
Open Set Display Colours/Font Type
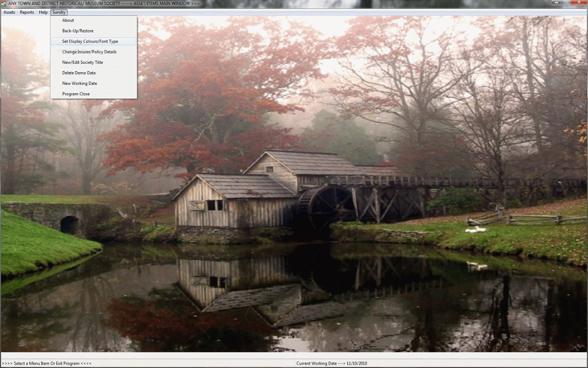tap(94, 41)
